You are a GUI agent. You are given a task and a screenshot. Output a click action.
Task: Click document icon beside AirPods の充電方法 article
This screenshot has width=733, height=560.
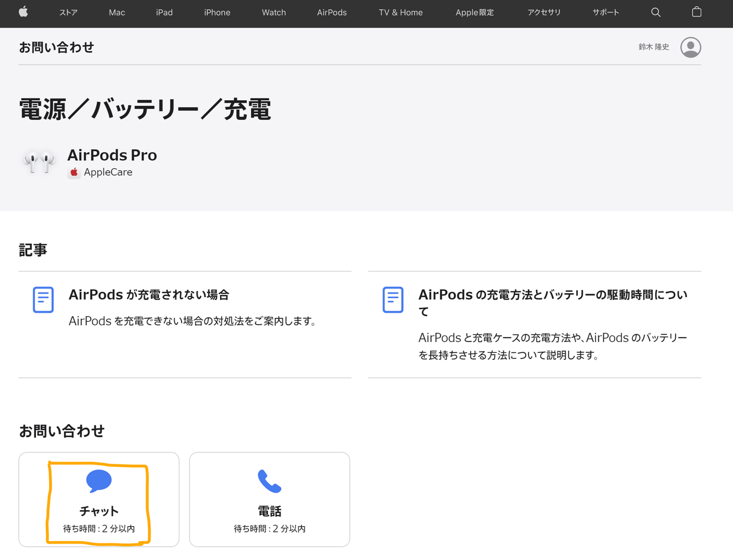tap(393, 299)
